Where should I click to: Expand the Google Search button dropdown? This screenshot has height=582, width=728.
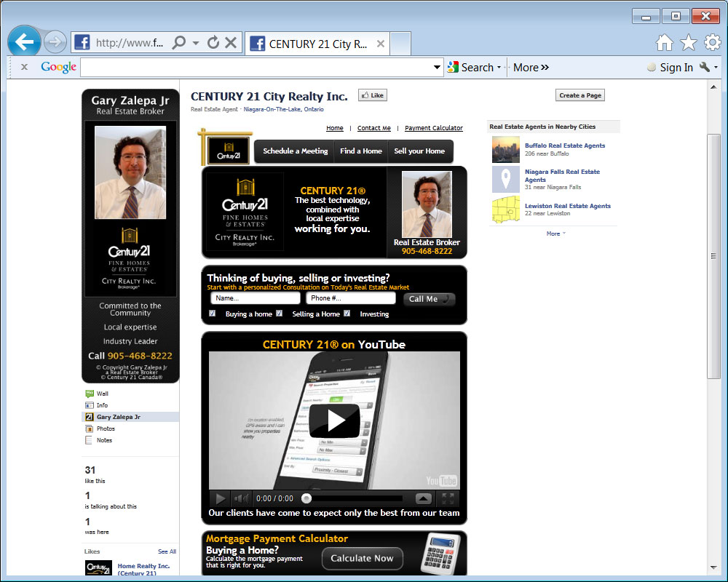pyautogui.click(x=499, y=68)
